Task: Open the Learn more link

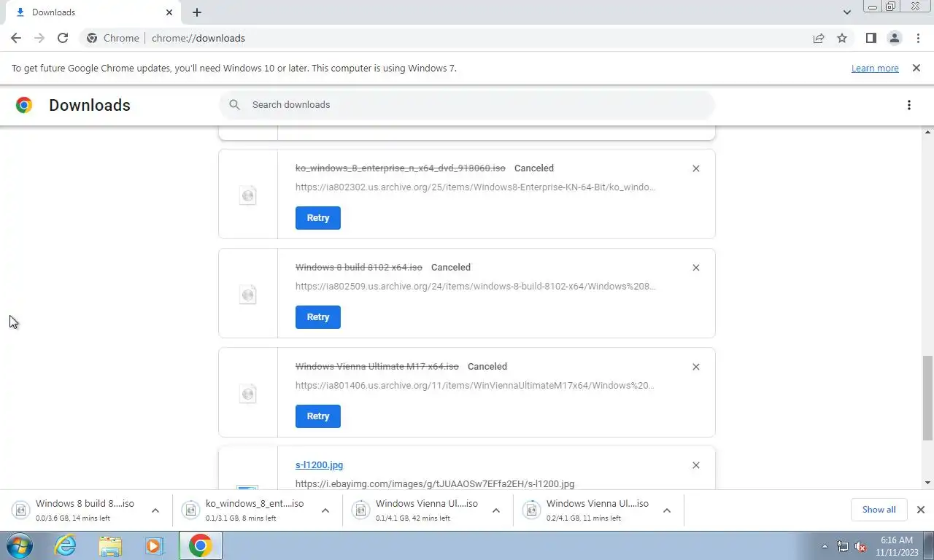Action: coord(875,68)
